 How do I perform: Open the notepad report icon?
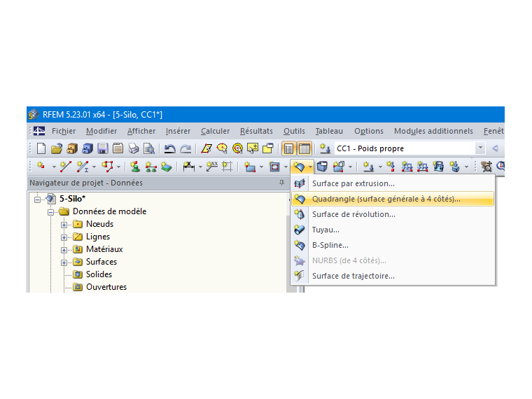[118, 148]
